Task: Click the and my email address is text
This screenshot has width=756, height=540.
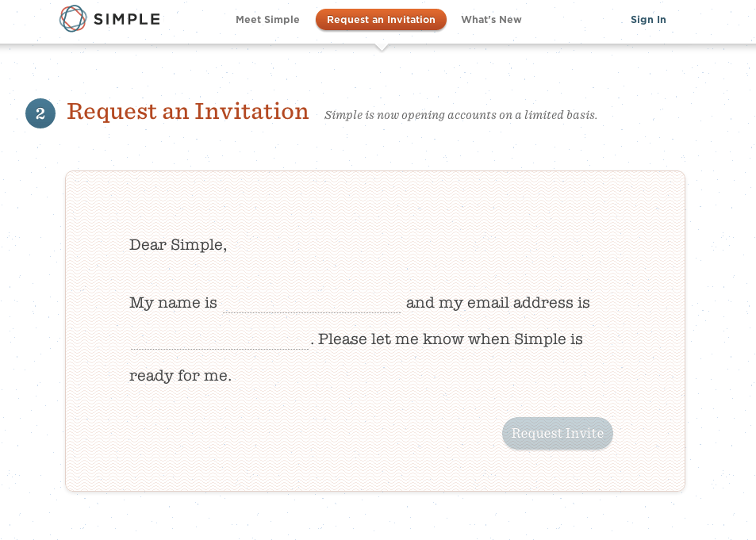Action: pos(497,303)
